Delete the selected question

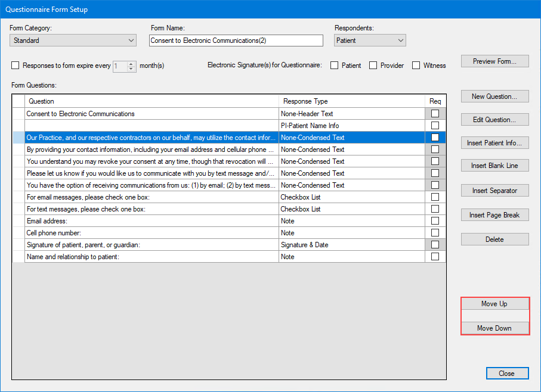coord(494,239)
